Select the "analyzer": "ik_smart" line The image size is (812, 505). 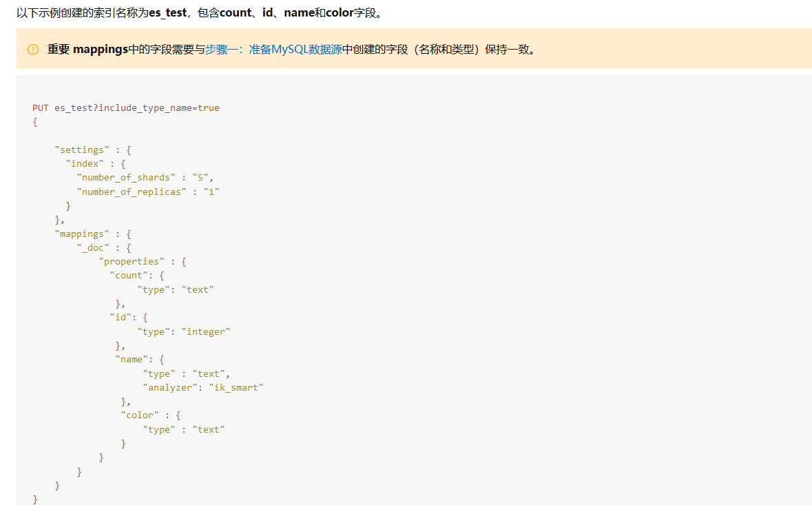coord(203,387)
